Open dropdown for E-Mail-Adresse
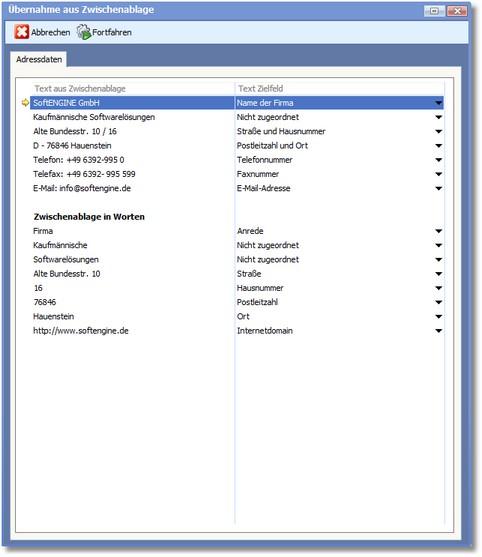482x557 pixels. [439, 188]
